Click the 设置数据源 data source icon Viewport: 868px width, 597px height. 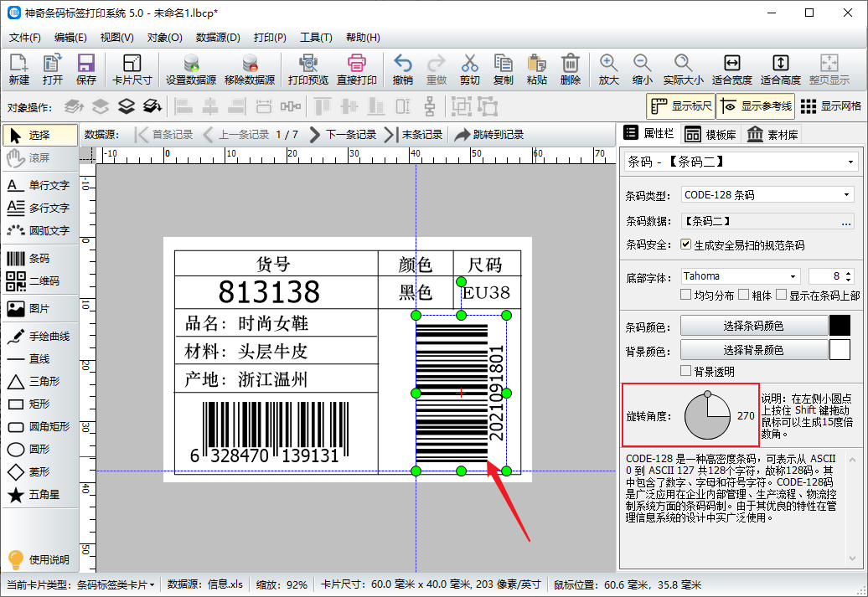tap(191, 64)
